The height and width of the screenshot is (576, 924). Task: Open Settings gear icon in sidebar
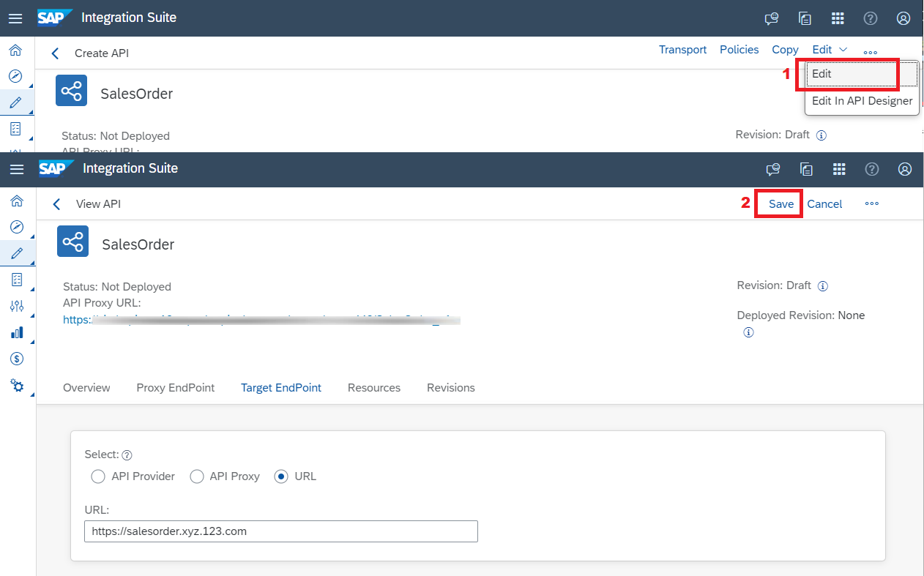click(x=17, y=385)
